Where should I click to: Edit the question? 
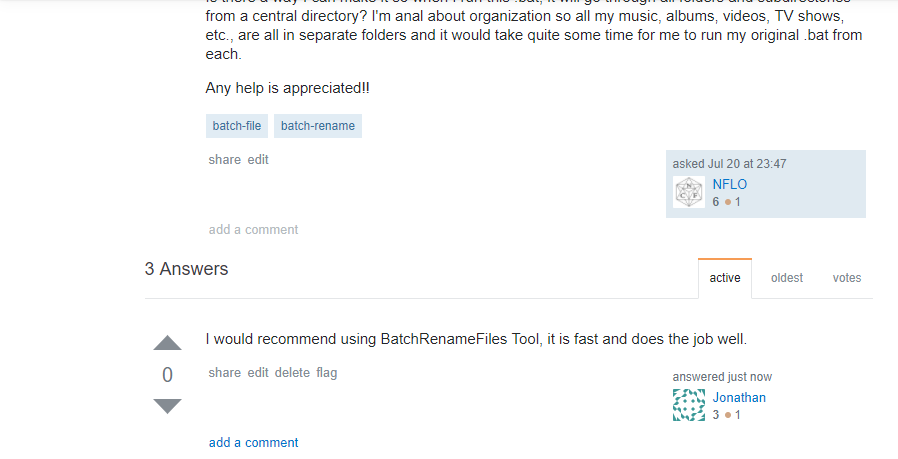pos(258,159)
